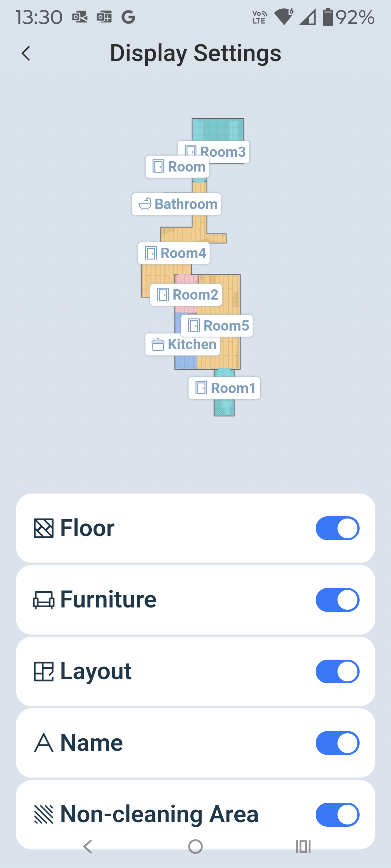Screen dimensions: 391x868
Task: Toggle Non-cleaning Area switch
Action: click(x=337, y=815)
